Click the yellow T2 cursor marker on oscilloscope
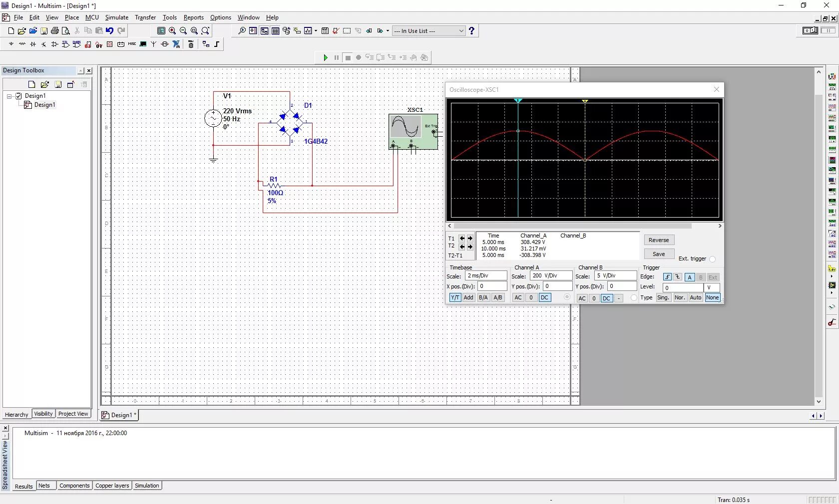The height and width of the screenshot is (504, 839). click(x=585, y=101)
